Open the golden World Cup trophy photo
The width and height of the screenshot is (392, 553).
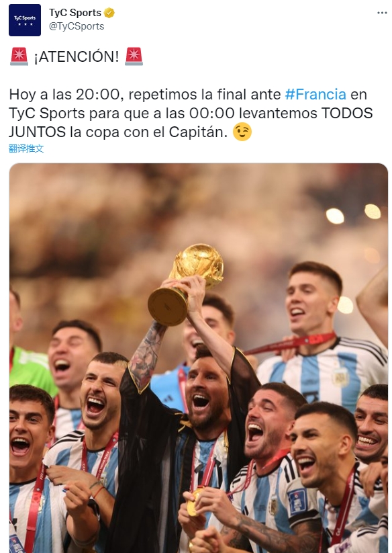point(187,284)
